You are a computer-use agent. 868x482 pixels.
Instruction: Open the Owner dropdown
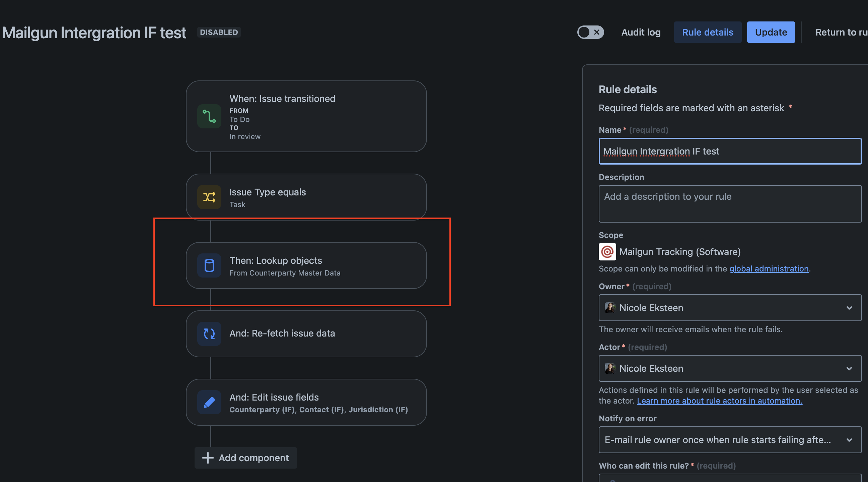(730, 308)
